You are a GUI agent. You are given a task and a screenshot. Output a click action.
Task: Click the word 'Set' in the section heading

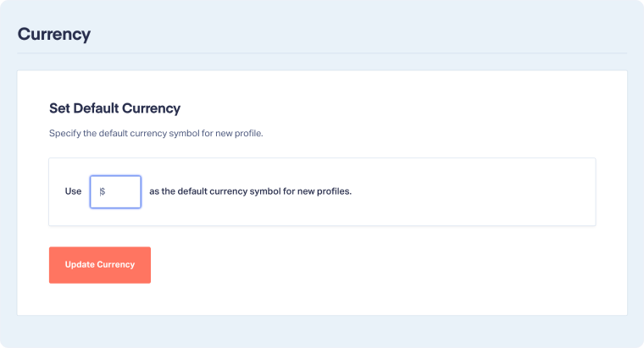(x=59, y=108)
